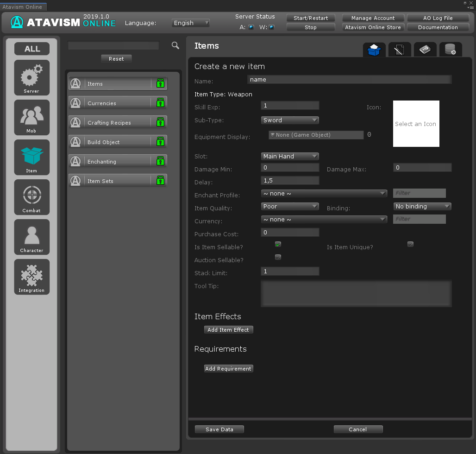The width and height of the screenshot is (476, 454).
Task: Toggle the Auction Sellable checkbox
Action: 278,257
